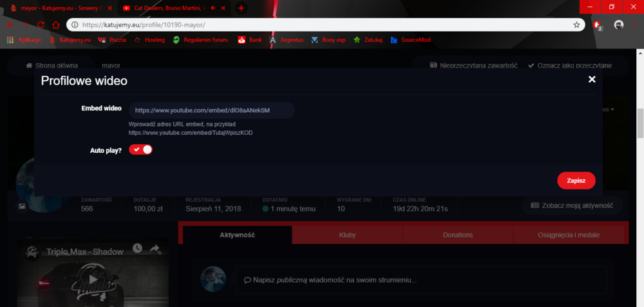Close the mayor - Katujemy.eu tab
The height and width of the screenshot is (307, 644).
[109, 8]
